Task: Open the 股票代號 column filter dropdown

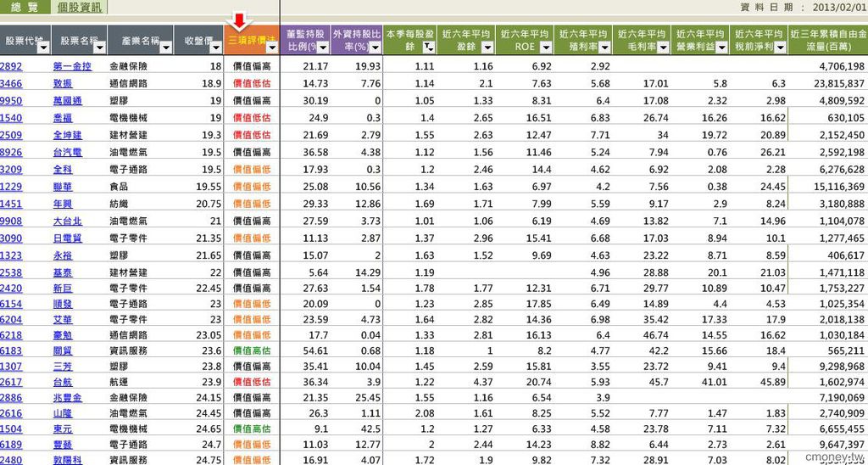Action: click(44, 48)
